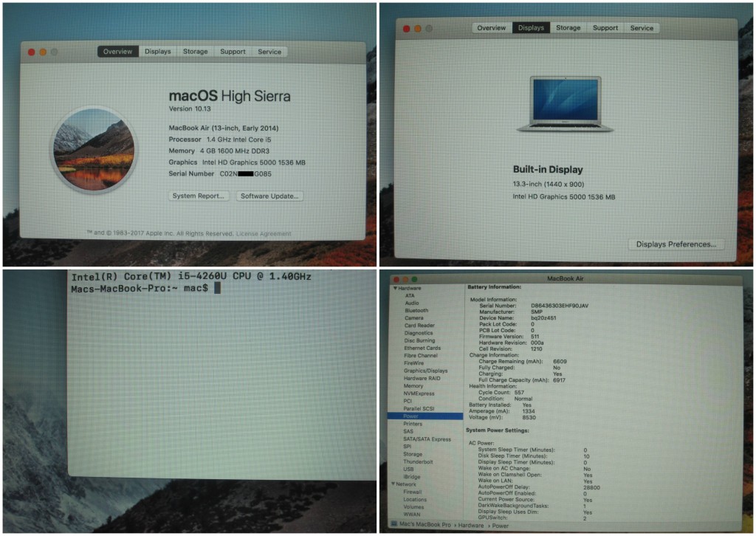The image size is (756, 536).
Task: Select FireWire in the sidebar
Action: point(413,363)
